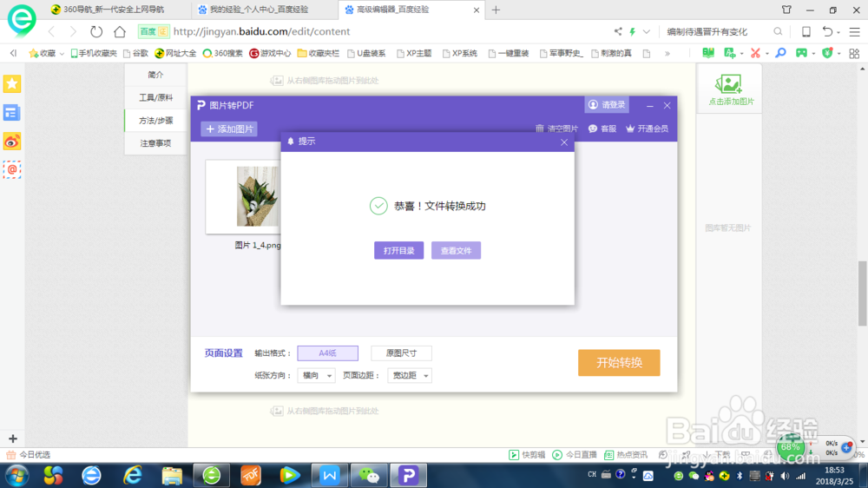The height and width of the screenshot is (488, 868).
Task: Click the browser back arrow
Action: (x=51, y=31)
